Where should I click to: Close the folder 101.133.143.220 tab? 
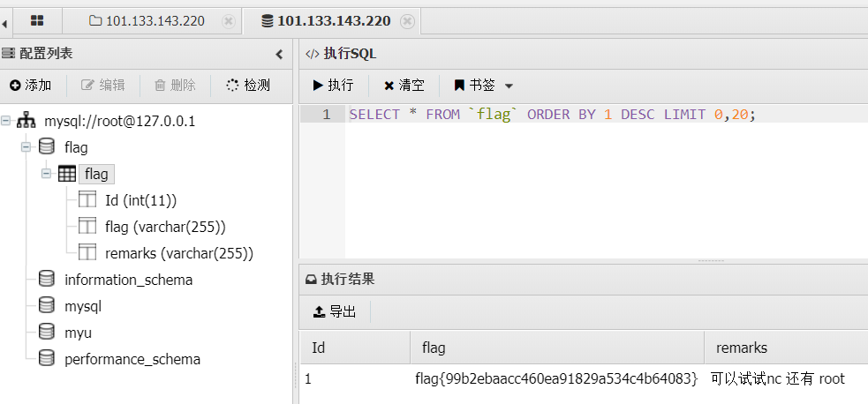(x=228, y=21)
